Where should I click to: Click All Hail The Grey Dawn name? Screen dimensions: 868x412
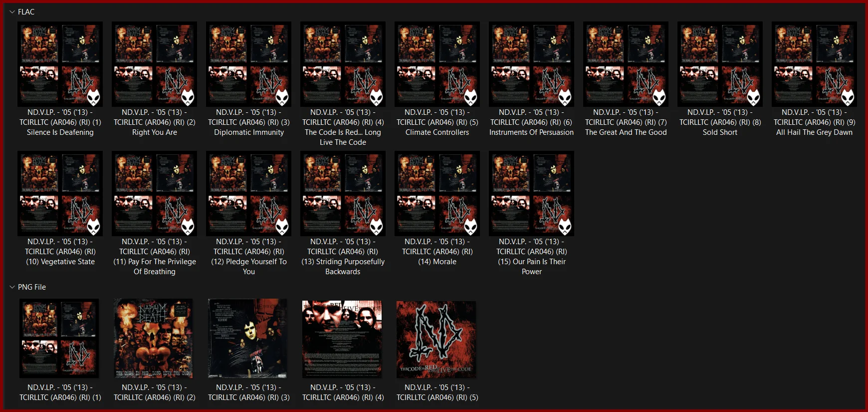point(815,122)
